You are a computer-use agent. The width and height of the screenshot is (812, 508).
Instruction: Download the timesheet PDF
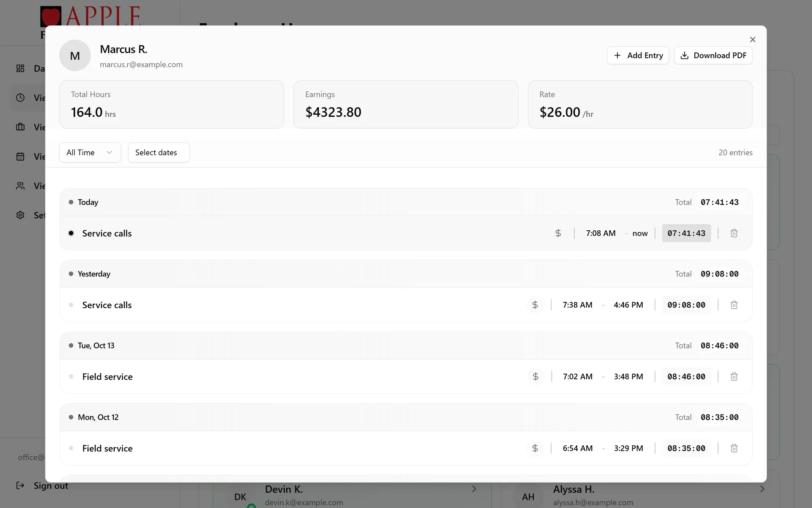click(x=713, y=55)
